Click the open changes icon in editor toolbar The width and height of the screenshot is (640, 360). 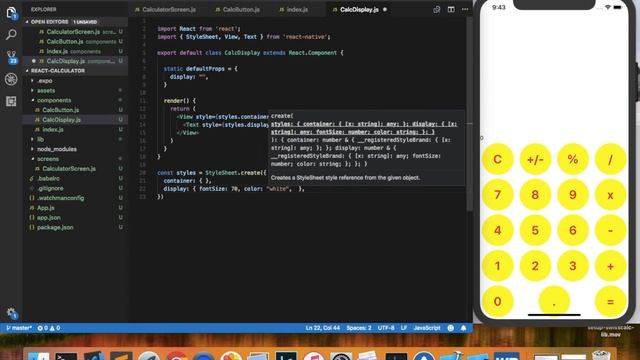pos(436,9)
